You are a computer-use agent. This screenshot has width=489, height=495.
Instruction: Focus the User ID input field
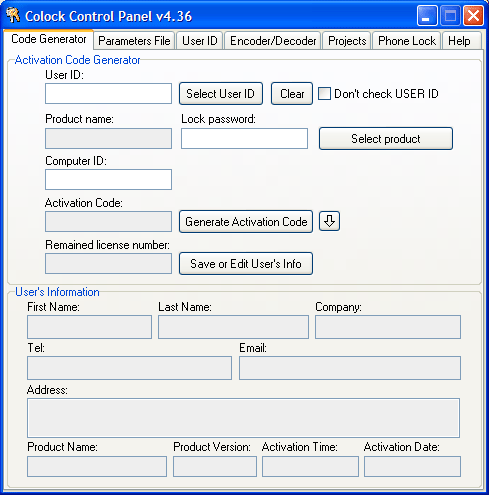pyautogui.click(x=108, y=94)
